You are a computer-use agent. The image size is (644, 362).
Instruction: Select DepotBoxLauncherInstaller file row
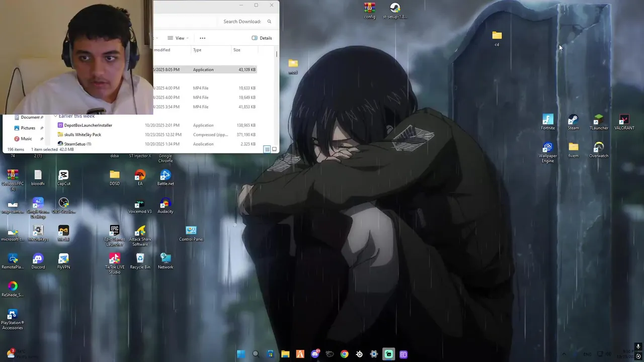tap(156, 125)
